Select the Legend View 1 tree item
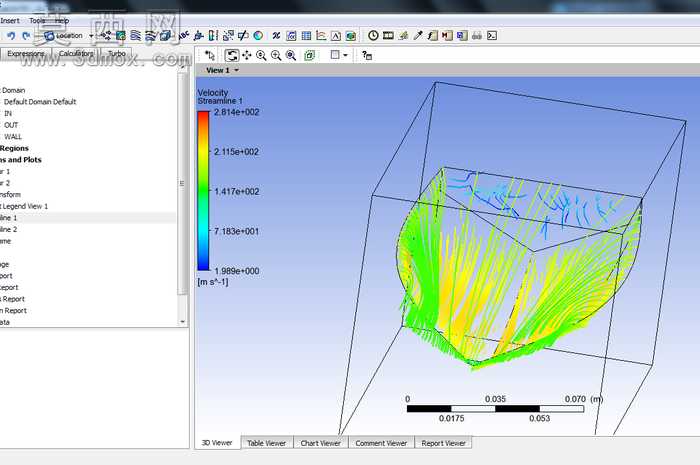700x465 pixels. click(x=24, y=206)
